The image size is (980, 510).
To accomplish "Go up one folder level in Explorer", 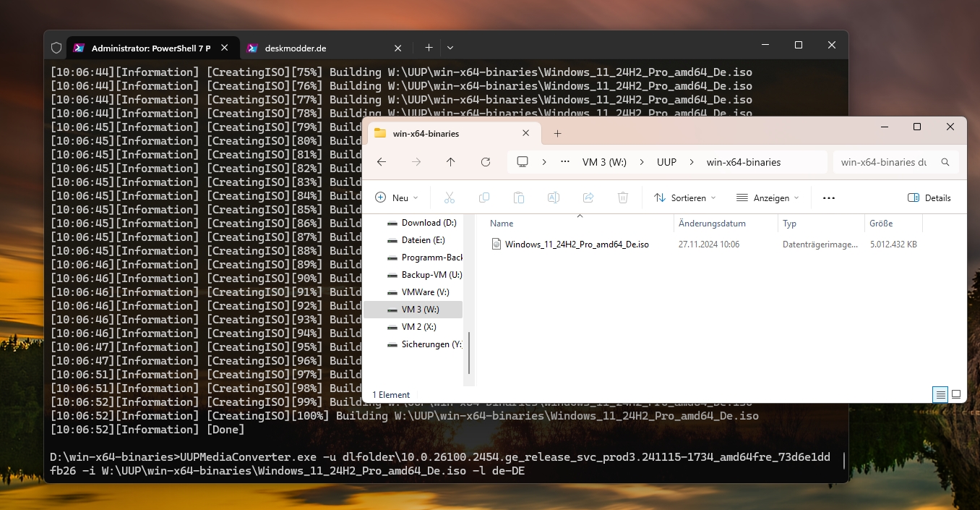I will tap(451, 162).
